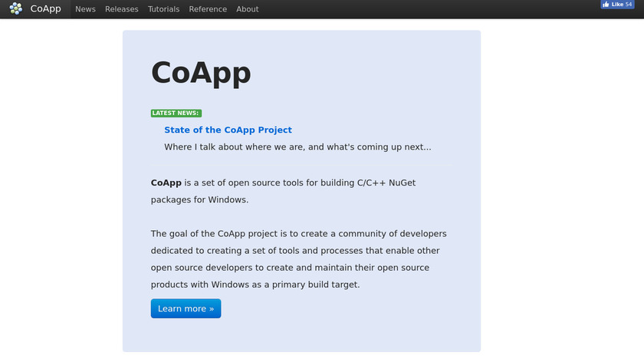
Task: Click the bold CoApp word in paragraph
Action: tap(166, 183)
